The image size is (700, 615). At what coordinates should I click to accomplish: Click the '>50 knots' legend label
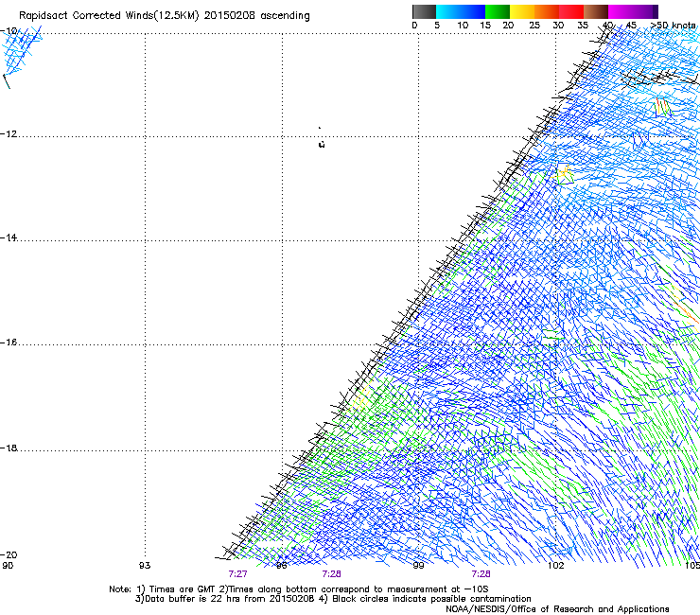pos(673,26)
